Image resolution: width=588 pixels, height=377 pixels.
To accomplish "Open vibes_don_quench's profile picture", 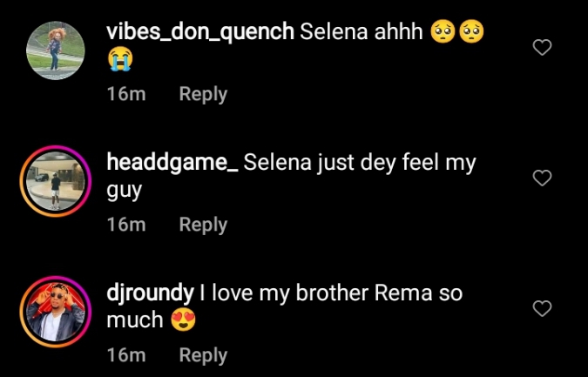I will (55, 50).
